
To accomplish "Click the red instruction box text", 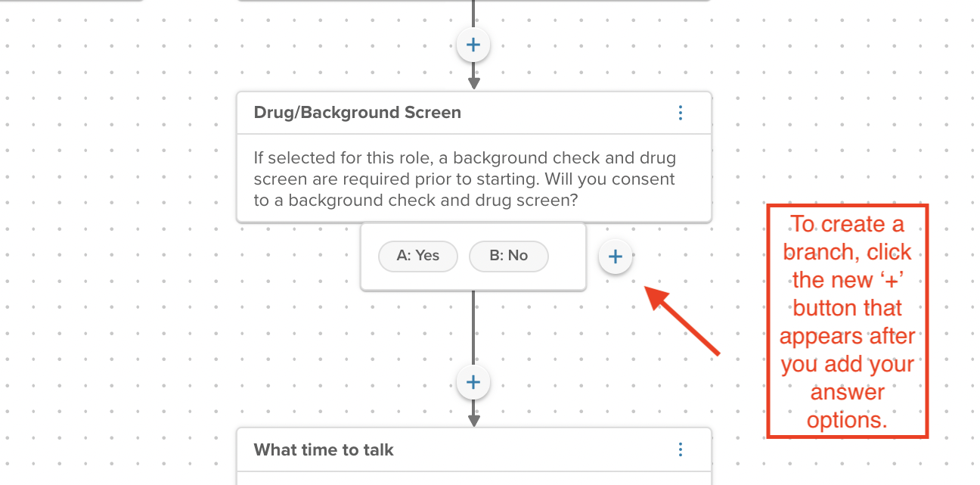I will [847, 322].
